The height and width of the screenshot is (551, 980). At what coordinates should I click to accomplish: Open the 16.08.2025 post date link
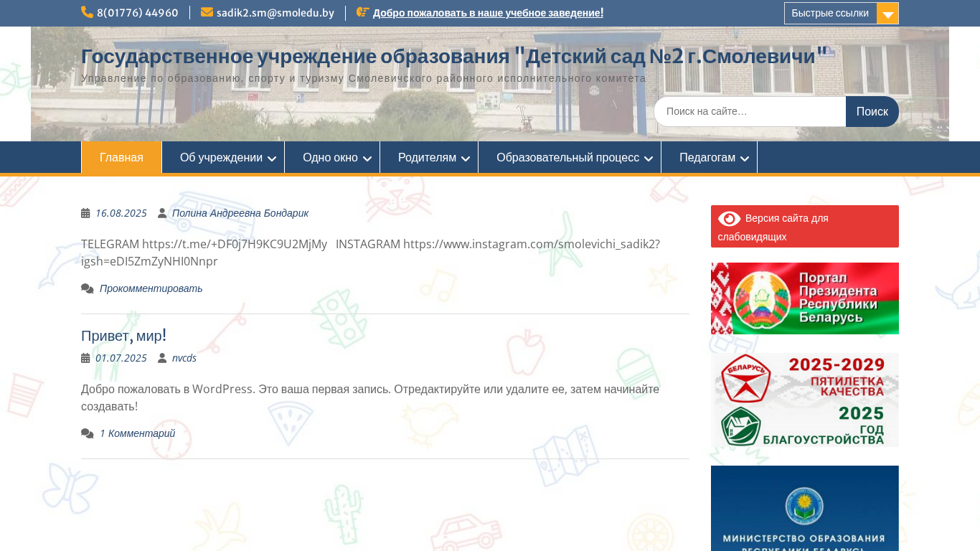[x=121, y=213]
